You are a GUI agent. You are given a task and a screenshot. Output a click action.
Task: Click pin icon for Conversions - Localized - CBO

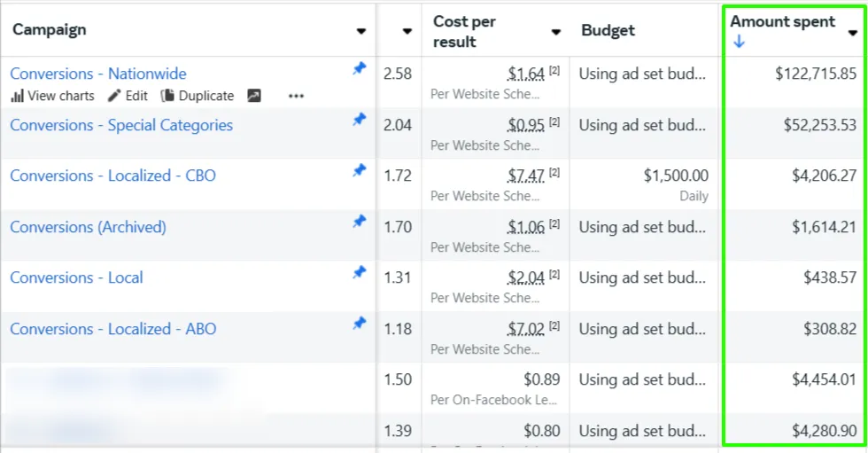pos(359,170)
